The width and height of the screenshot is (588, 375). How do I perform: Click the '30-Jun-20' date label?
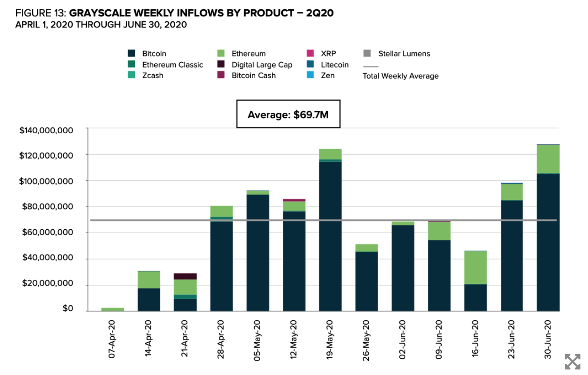pyautogui.click(x=548, y=340)
